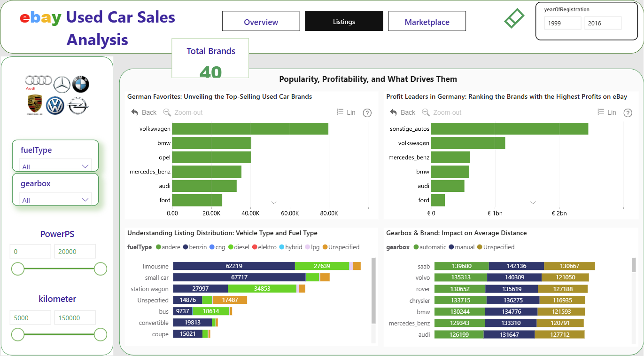Click the green eraser clear-filters icon

point(514,18)
